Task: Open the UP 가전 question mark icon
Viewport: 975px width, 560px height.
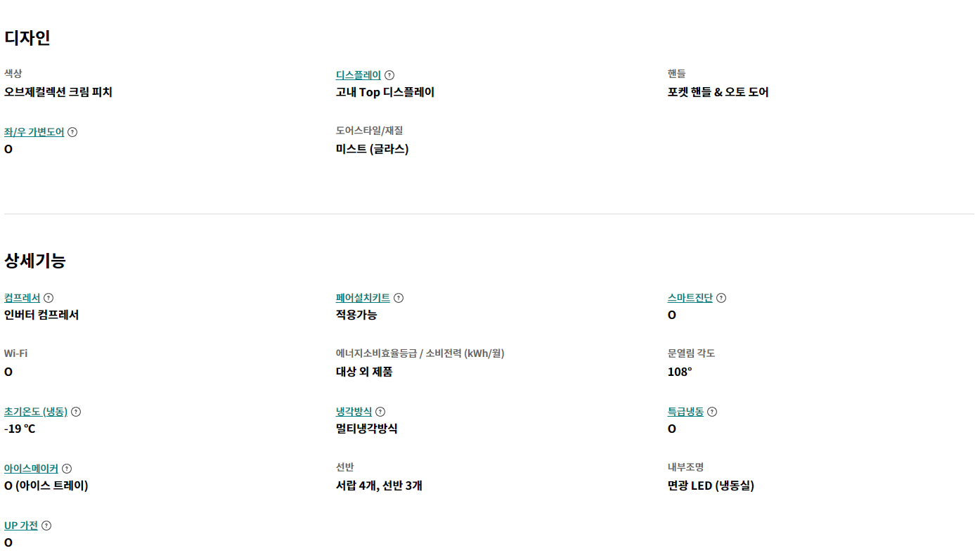Action: click(46, 526)
